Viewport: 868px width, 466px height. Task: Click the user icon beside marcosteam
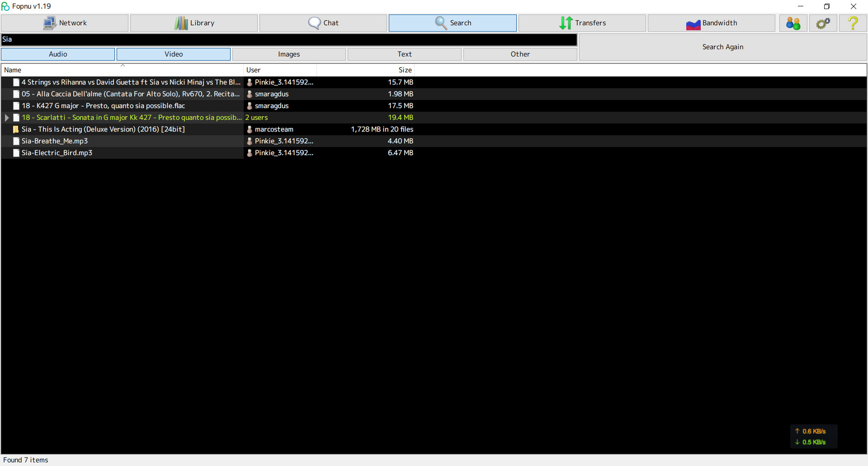(250, 129)
